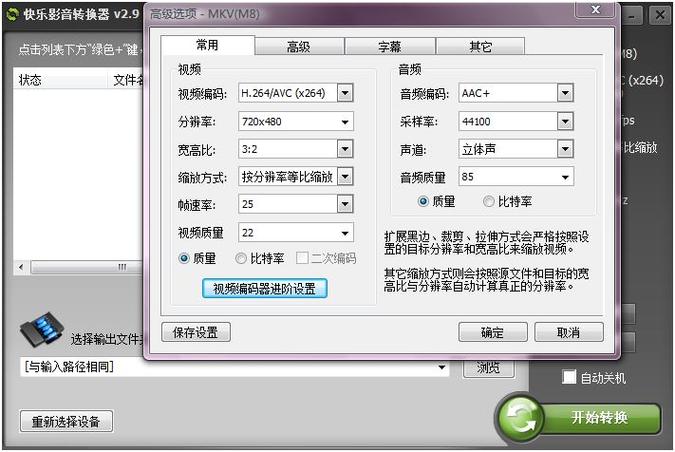
Task: Select video 比特率 radio button
Action: click(x=241, y=258)
